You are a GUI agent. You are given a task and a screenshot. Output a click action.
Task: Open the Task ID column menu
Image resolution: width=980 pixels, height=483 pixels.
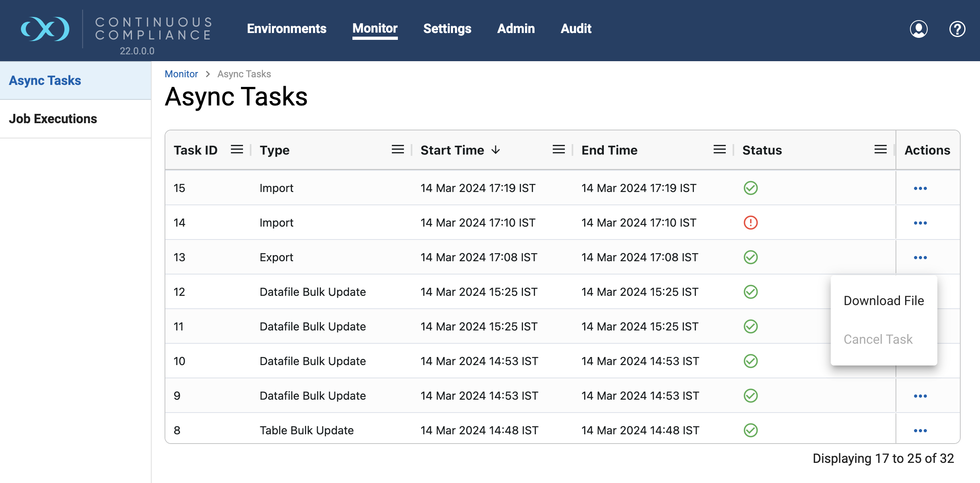237,150
